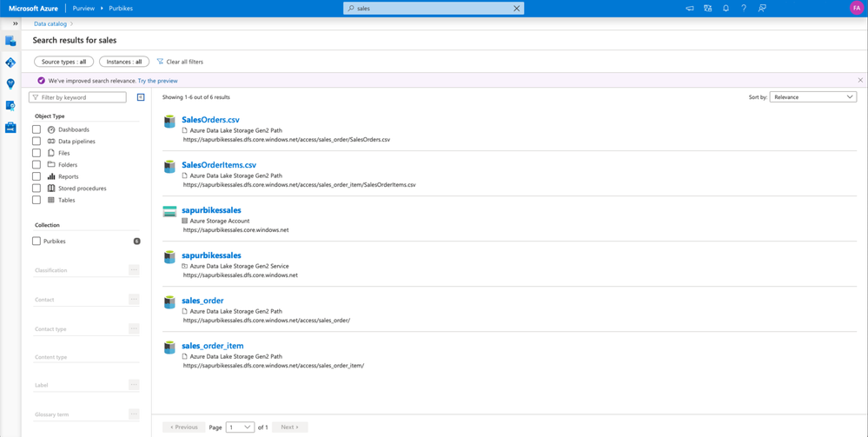Check the Folders object type

36,164
